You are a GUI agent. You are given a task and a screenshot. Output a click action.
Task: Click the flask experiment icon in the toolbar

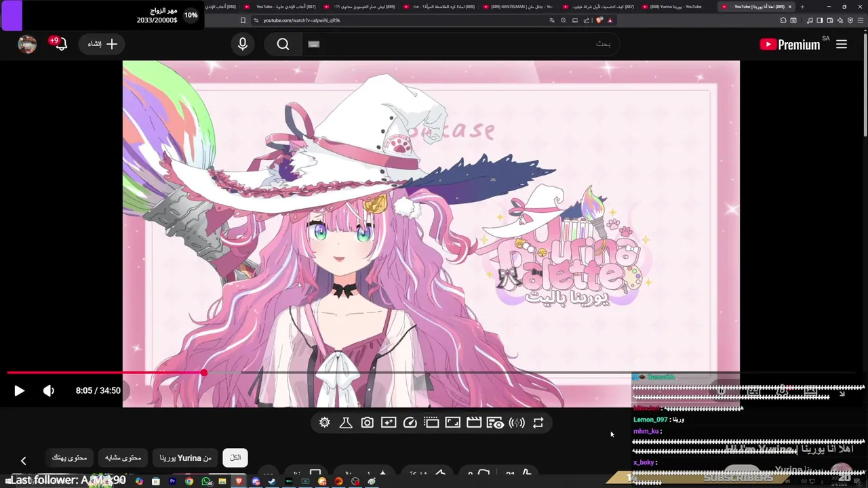click(x=346, y=423)
